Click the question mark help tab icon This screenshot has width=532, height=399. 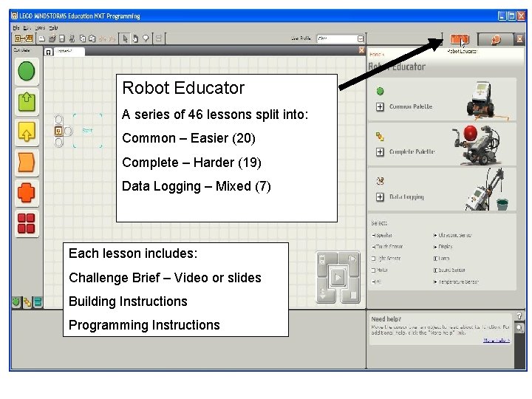click(x=519, y=316)
